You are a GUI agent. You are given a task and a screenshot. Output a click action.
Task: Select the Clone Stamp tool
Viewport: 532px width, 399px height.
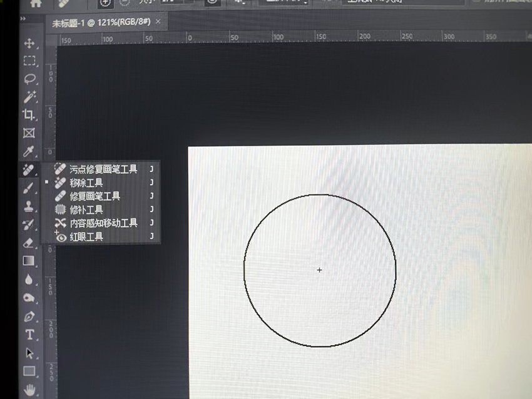tap(29, 206)
